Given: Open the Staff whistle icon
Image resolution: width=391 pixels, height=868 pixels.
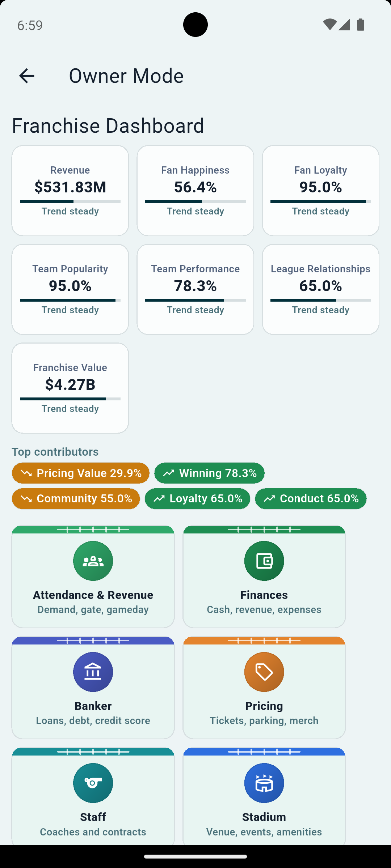Looking at the screenshot, I should pos(93,783).
